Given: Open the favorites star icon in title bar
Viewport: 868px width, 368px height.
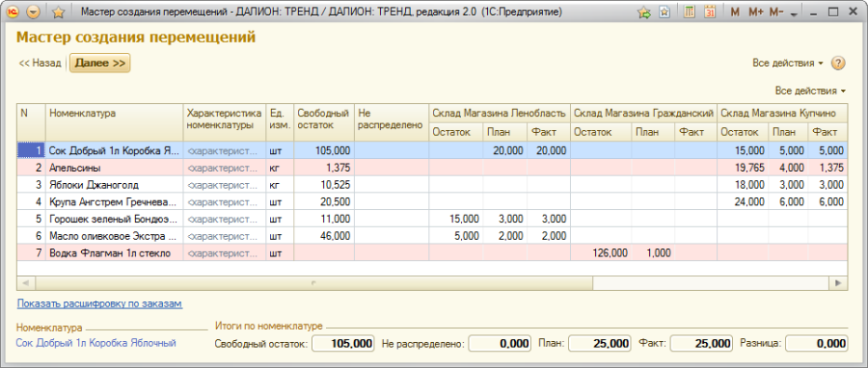Looking at the screenshot, I should pyautogui.click(x=58, y=13).
